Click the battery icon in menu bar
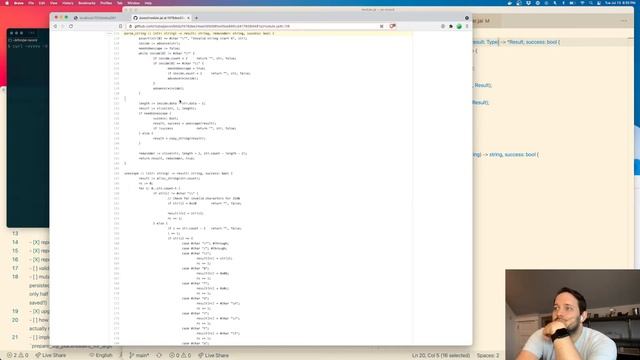This screenshot has width=640, height=360. (x=572, y=3)
